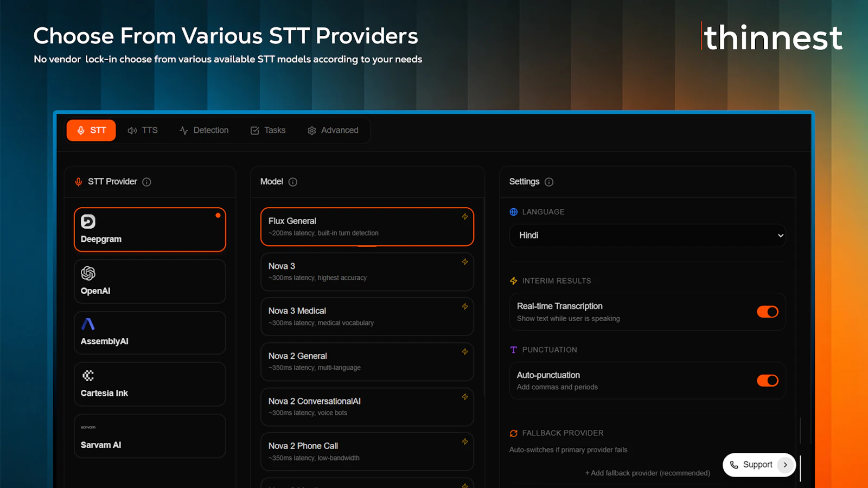Click the "~300ms latency, medical vocabulary" text
This screenshot has height=488, width=868.
[x=321, y=323]
